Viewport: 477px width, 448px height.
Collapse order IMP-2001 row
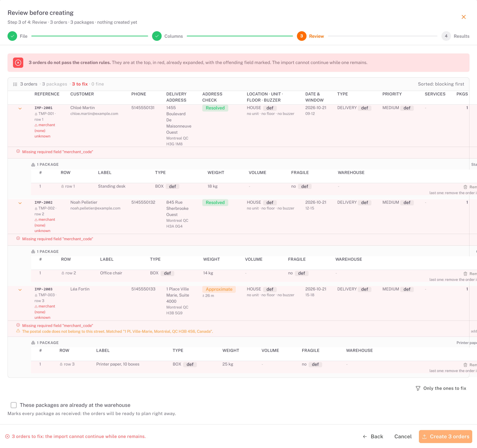[20, 108]
